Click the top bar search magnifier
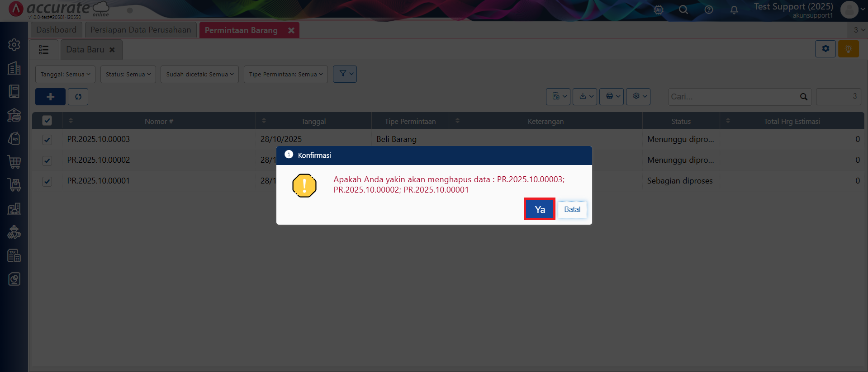This screenshot has width=868, height=372. tap(683, 9)
